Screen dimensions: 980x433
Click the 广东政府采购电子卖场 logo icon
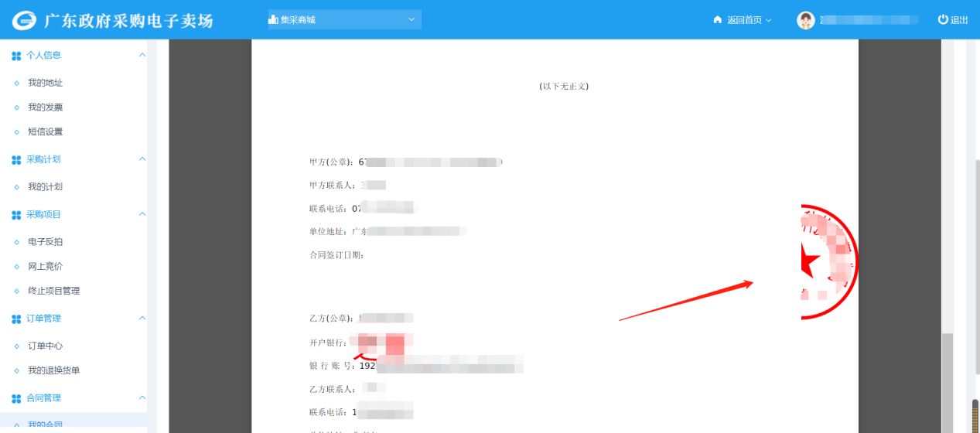click(x=25, y=21)
